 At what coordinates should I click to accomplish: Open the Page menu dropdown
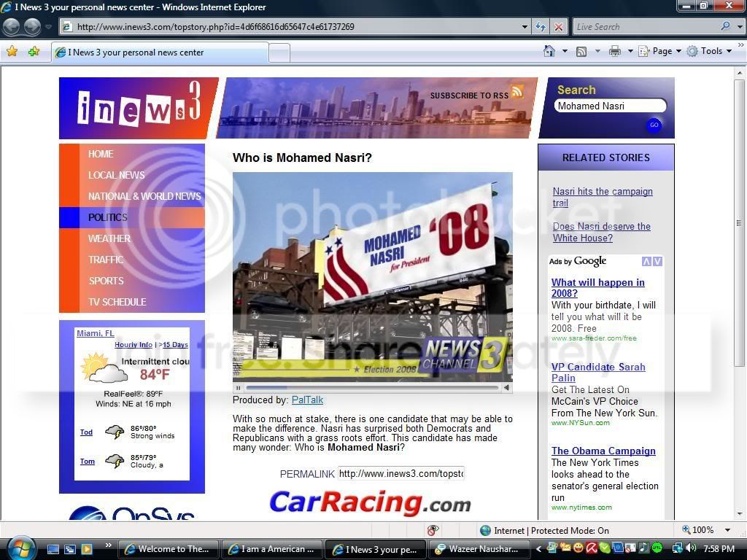click(x=661, y=51)
